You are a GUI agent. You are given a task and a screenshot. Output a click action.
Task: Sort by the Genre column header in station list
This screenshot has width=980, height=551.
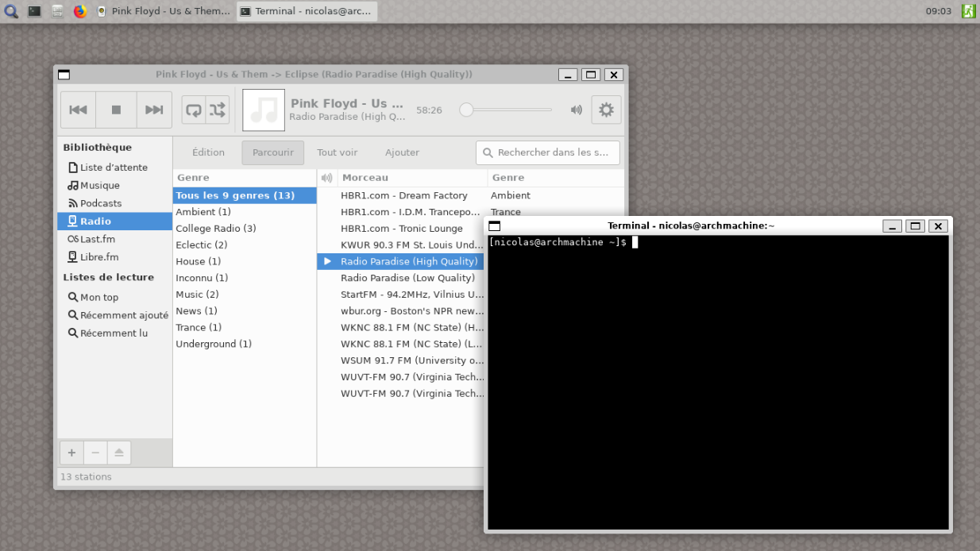(x=555, y=178)
